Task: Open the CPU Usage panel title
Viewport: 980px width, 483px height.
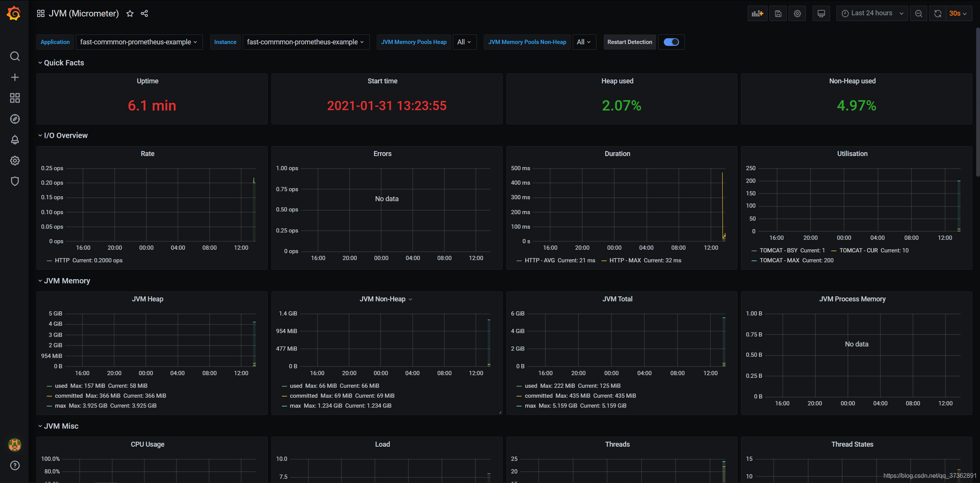Action: (x=148, y=444)
